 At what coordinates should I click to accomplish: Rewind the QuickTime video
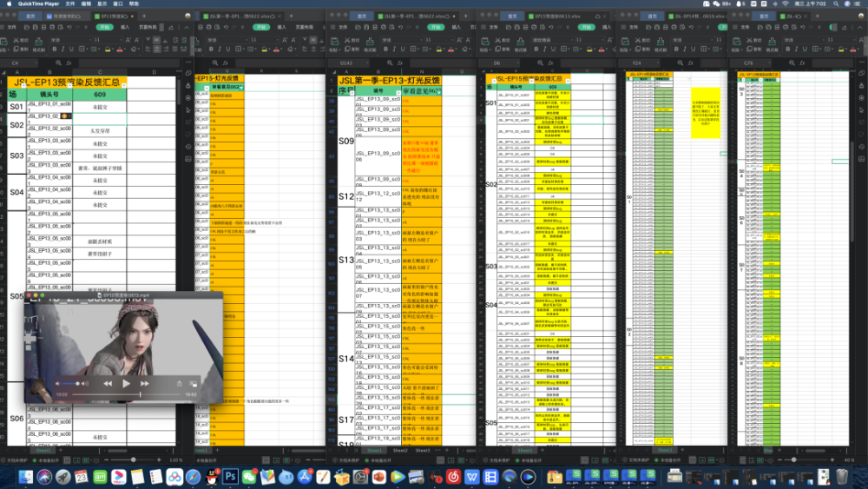[108, 383]
